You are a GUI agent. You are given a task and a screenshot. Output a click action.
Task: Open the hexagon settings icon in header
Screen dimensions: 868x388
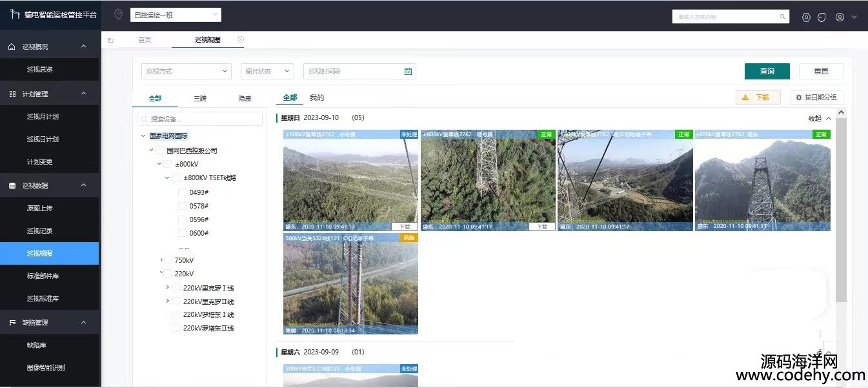point(806,17)
